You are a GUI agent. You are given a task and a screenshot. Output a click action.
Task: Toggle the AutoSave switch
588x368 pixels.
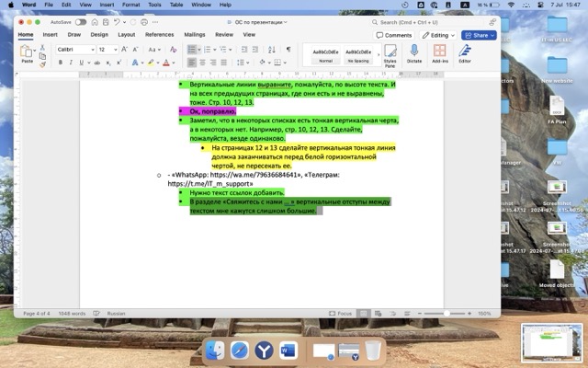81,21
